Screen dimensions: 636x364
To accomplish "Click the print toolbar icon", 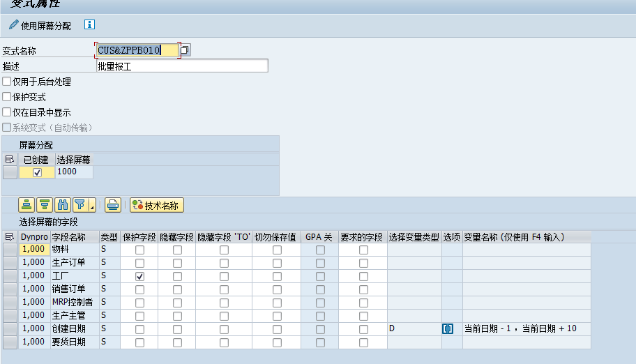I will [x=112, y=205].
